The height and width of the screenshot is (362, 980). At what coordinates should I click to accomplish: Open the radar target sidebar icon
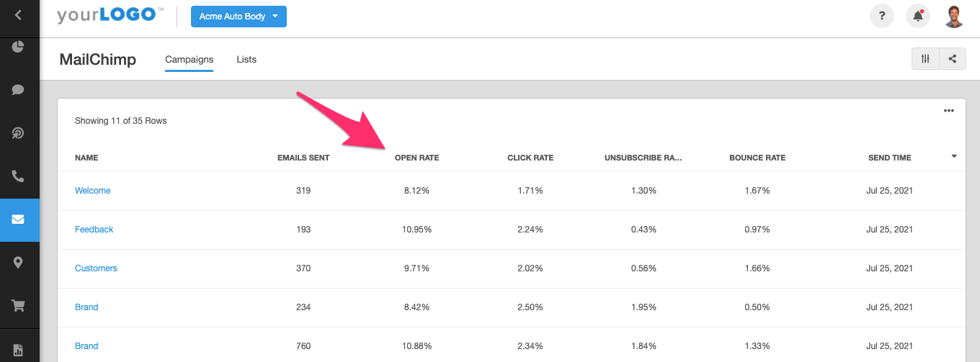[x=18, y=133]
